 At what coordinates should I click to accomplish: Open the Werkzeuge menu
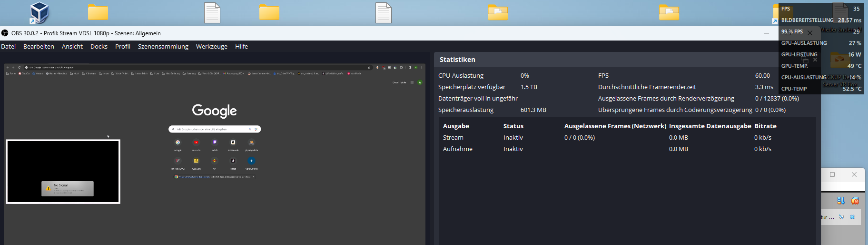[212, 46]
